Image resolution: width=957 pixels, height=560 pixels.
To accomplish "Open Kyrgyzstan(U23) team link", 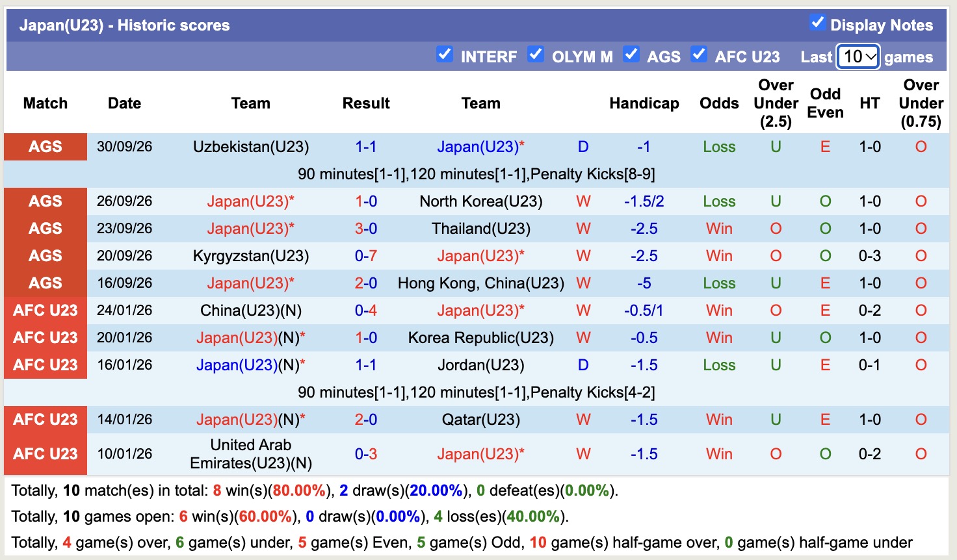I will click(x=251, y=256).
